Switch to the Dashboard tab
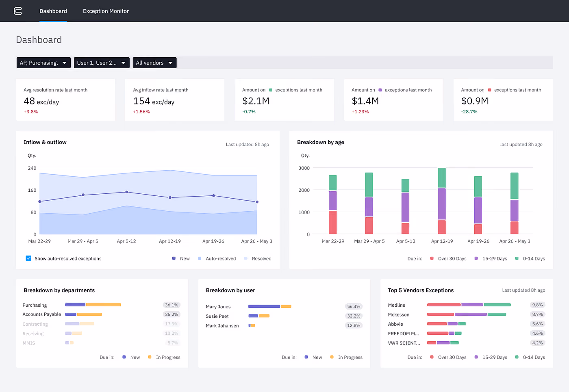This screenshot has width=569, height=392. tap(53, 11)
